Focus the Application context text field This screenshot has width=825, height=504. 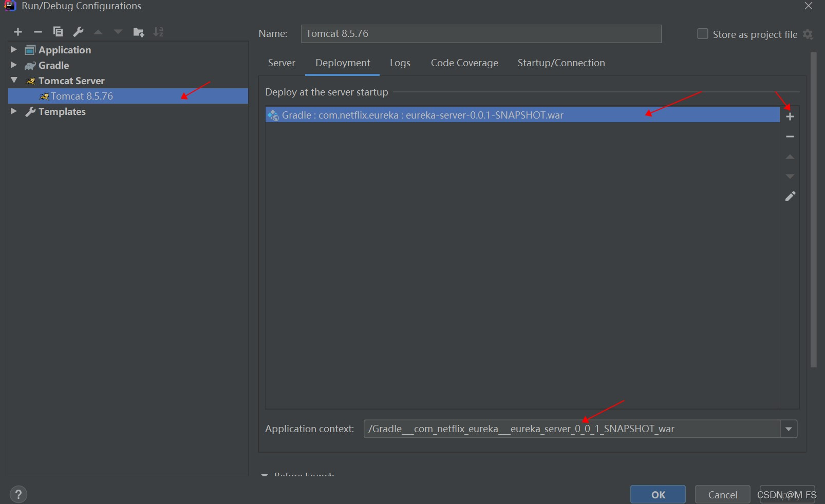[572, 429]
